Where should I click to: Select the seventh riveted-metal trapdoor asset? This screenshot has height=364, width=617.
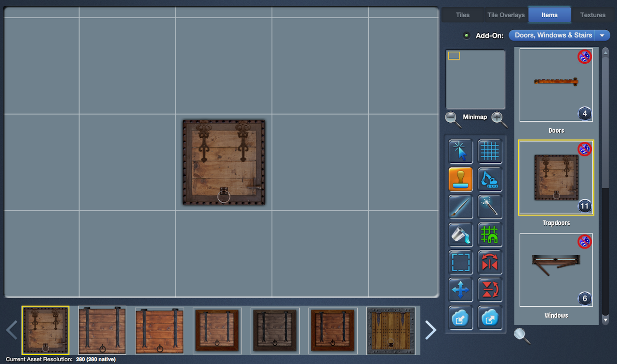[391, 330]
